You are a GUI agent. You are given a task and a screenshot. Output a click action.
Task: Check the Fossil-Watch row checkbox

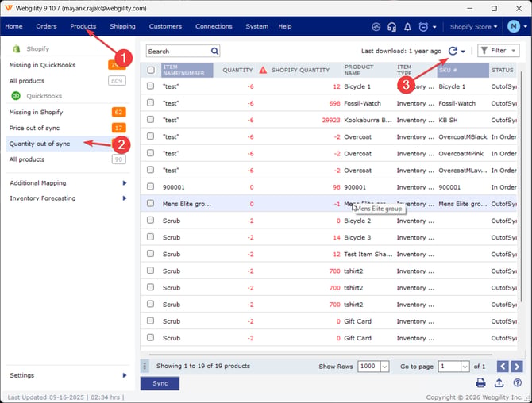(150, 102)
